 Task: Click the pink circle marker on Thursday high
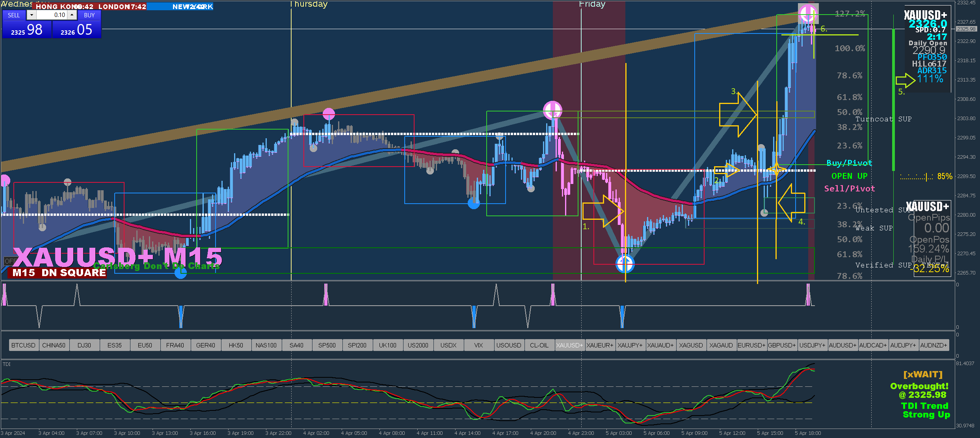pyautogui.click(x=329, y=114)
